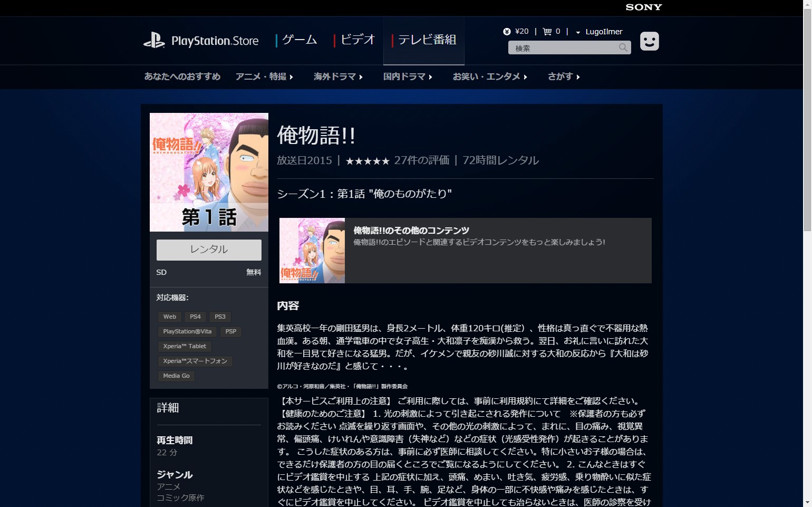Expand the 国内ドラマ submenu
Screen dimensions: 812x507
pos(408,76)
